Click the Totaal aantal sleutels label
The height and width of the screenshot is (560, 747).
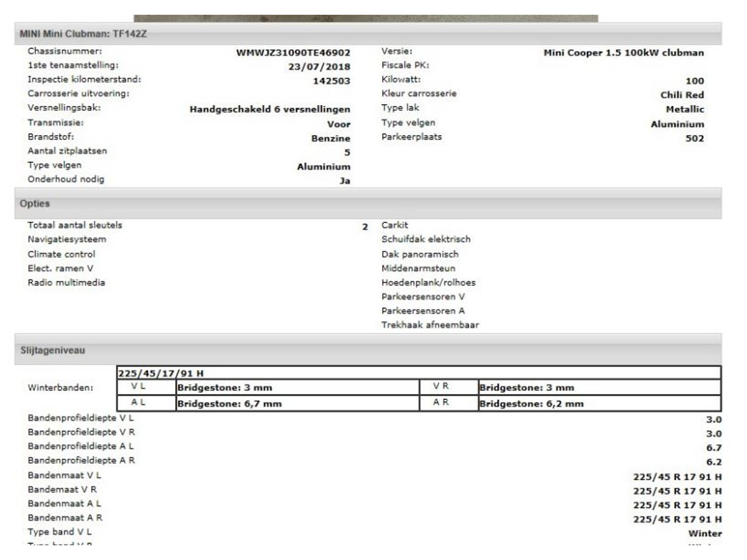(75, 225)
